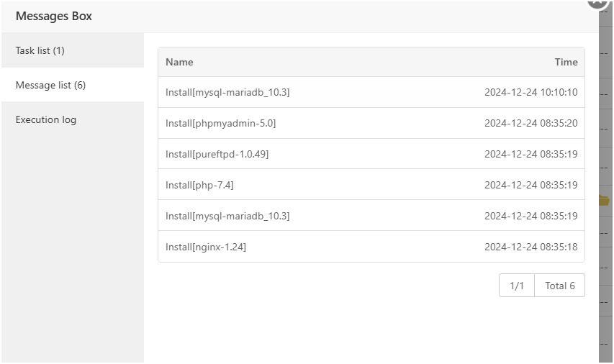Close the Messages Box dialog
614x364 pixels.
tap(597, 2)
